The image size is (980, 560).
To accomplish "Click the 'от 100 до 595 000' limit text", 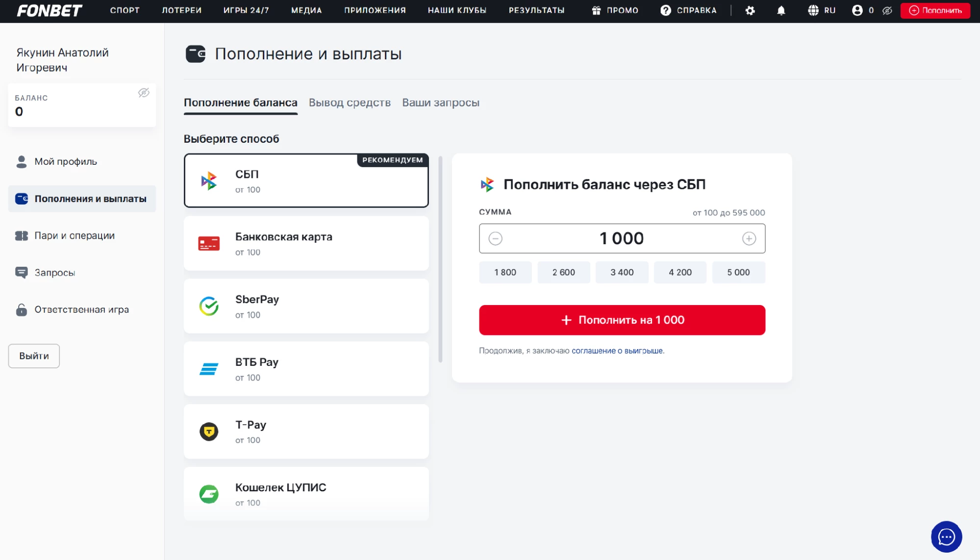I will [729, 213].
